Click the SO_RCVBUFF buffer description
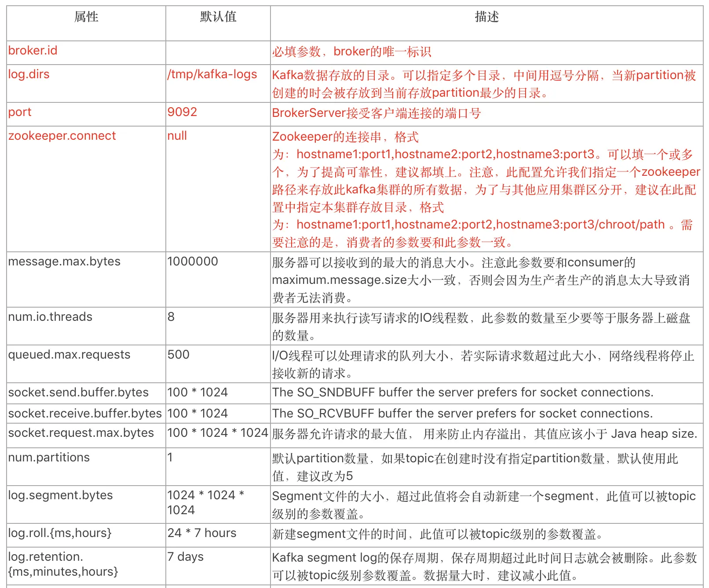 [463, 414]
